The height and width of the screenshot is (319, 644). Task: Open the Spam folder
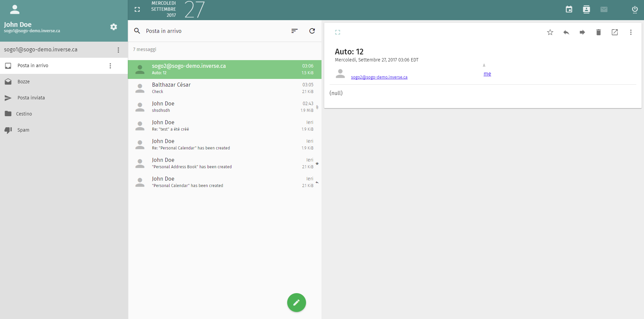(64, 130)
